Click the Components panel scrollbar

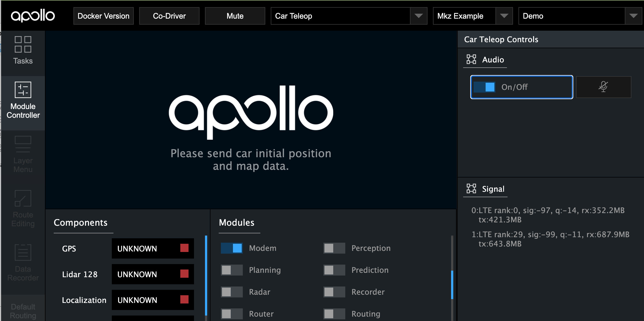(x=206, y=275)
